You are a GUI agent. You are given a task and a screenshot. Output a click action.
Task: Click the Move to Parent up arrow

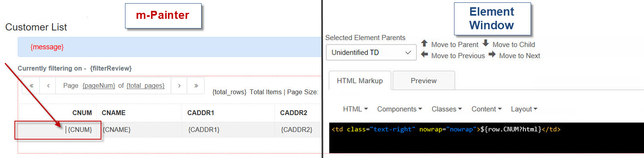(424, 43)
